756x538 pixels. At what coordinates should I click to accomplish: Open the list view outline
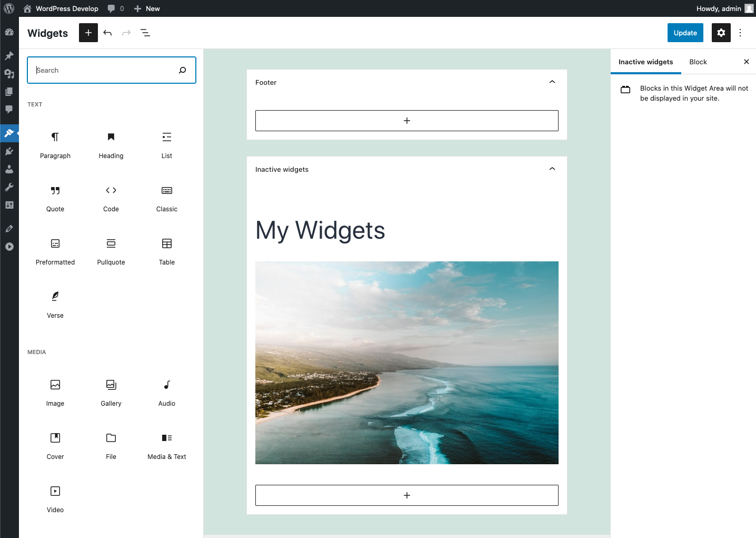pyautogui.click(x=145, y=33)
